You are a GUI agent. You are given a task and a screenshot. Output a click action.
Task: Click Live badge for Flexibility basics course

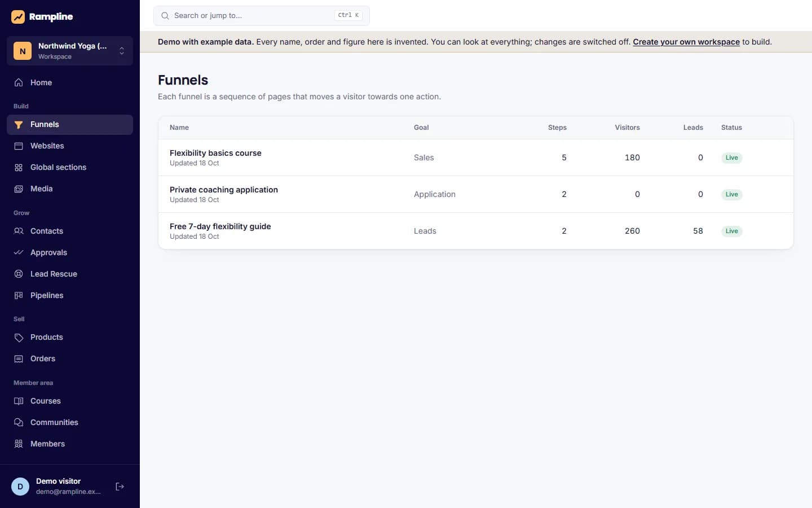(732, 158)
